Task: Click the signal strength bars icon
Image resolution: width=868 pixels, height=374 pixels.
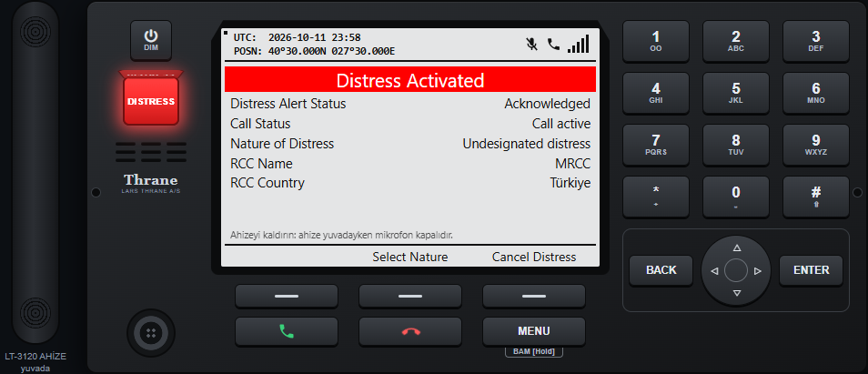Action: click(x=579, y=44)
